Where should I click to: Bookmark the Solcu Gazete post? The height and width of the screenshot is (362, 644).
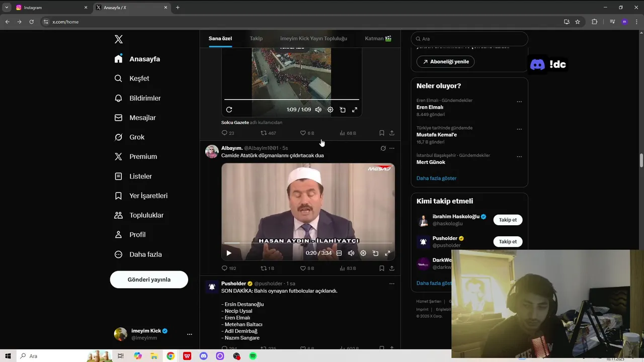(381, 133)
